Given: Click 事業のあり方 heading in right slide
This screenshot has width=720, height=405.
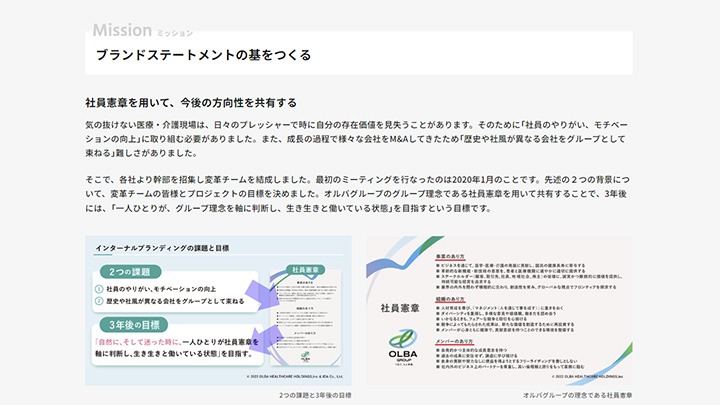Looking at the screenshot, I should click(450, 256).
